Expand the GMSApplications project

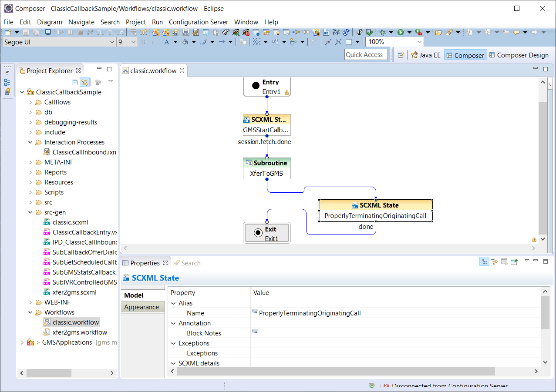coord(22,342)
